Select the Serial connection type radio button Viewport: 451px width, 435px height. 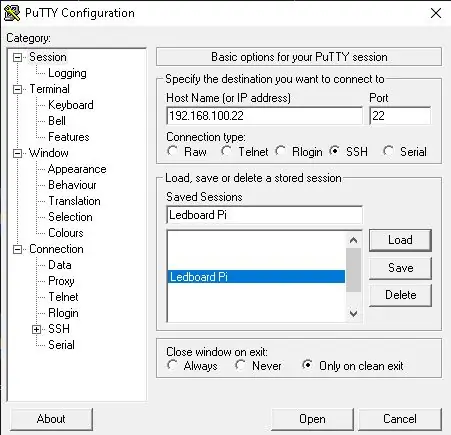click(388, 151)
